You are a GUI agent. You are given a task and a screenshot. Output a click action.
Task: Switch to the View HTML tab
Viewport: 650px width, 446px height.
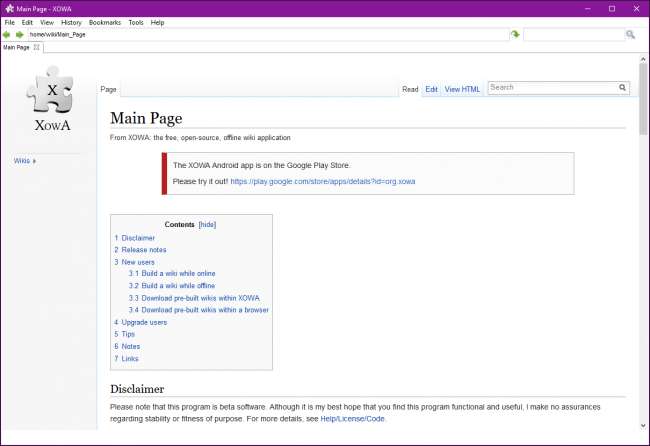pyautogui.click(x=462, y=89)
